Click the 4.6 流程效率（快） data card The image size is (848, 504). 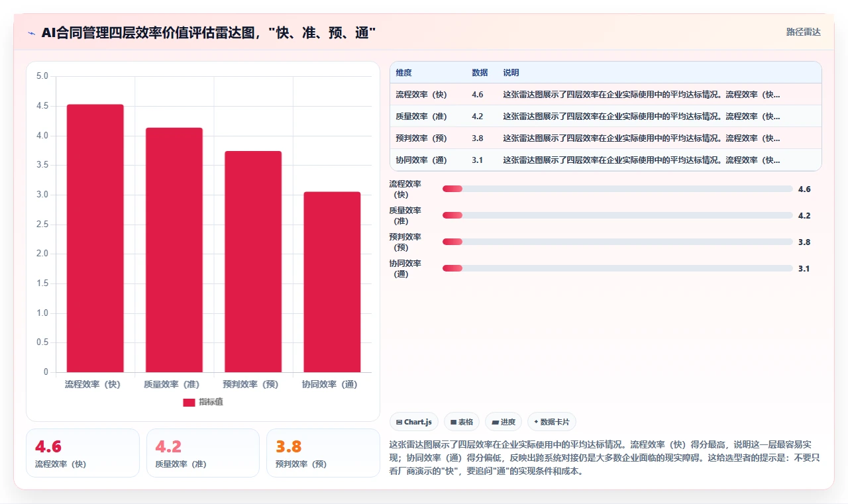click(x=83, y=453)
